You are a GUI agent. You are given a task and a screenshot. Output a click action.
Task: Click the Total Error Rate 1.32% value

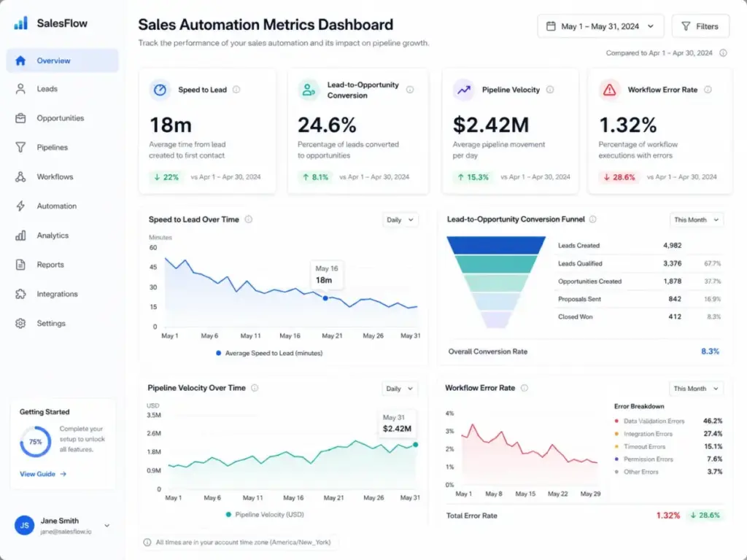(668, 516)
